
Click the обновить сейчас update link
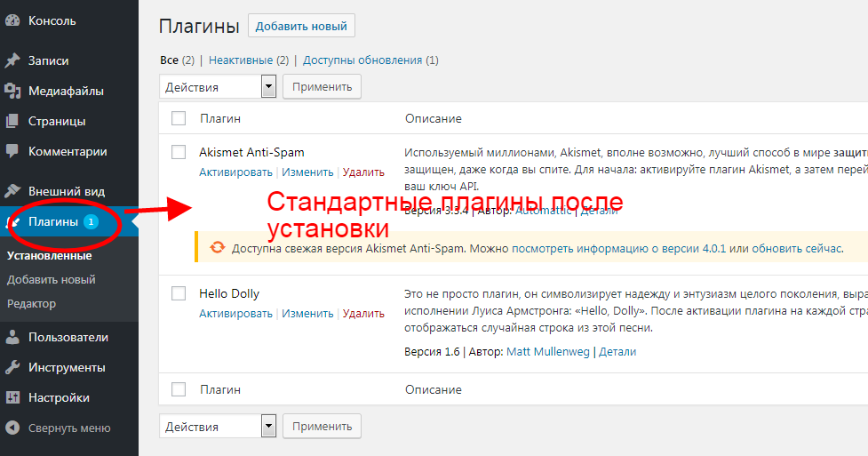(796, 249)
